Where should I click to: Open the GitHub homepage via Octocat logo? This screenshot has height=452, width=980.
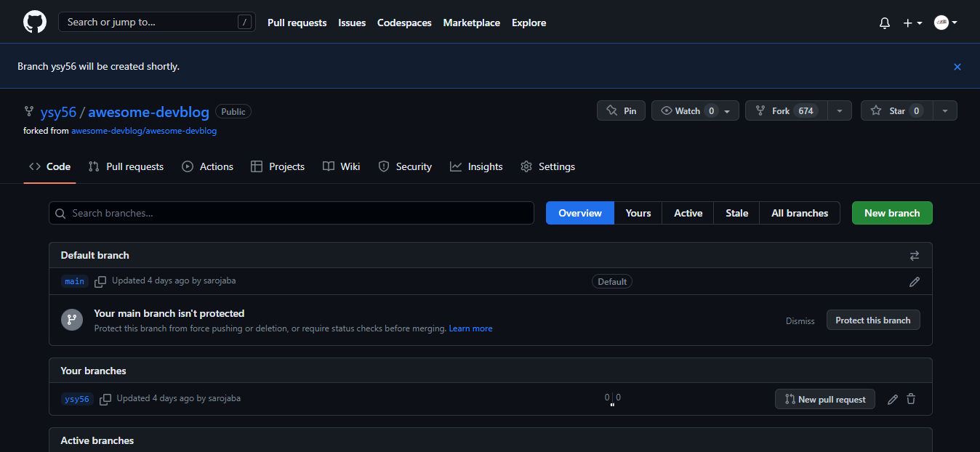click(x=35, y=22)
